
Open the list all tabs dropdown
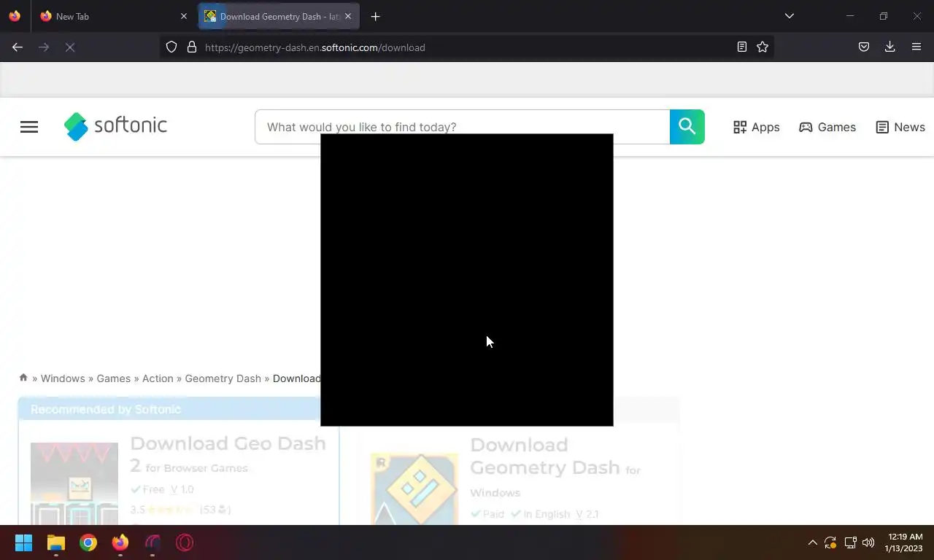point(789,16)
